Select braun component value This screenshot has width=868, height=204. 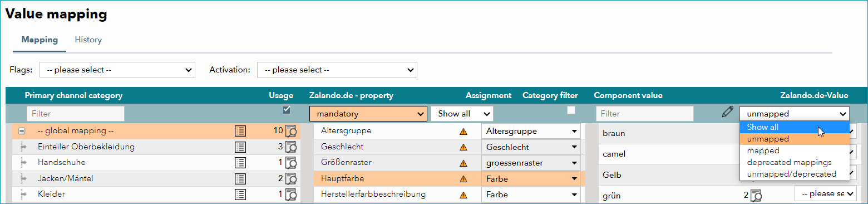coord(614,134)
